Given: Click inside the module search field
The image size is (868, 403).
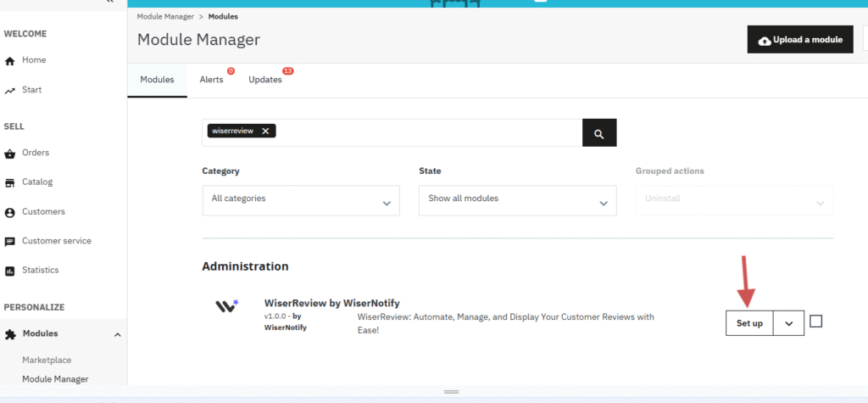Looking at the screenshot, I should click(x=424, y=132).
